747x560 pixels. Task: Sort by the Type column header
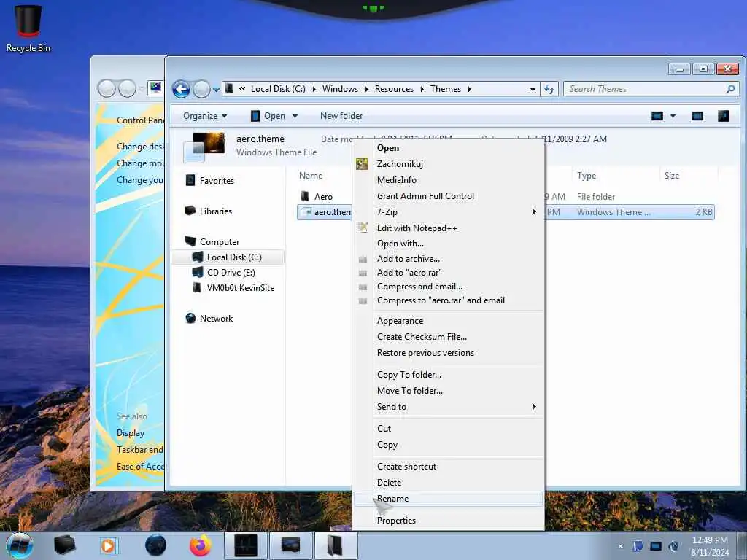pos(587,176)
